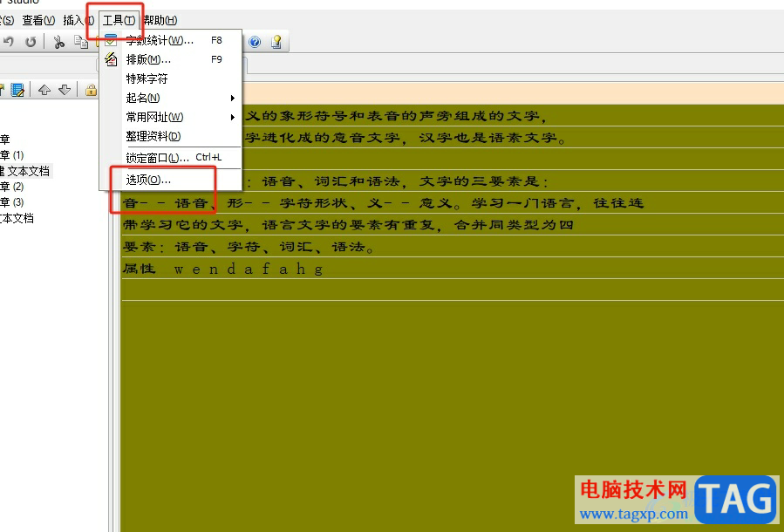Viewport: 784px width, 532px height.
Task: Click the editor line ending 文字的三要素是
Action: (397, 181)
